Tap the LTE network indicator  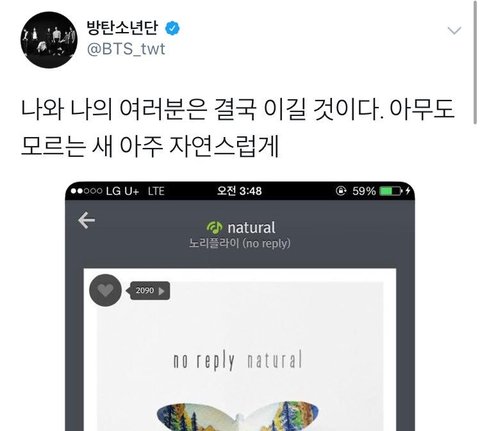point(156,191)
